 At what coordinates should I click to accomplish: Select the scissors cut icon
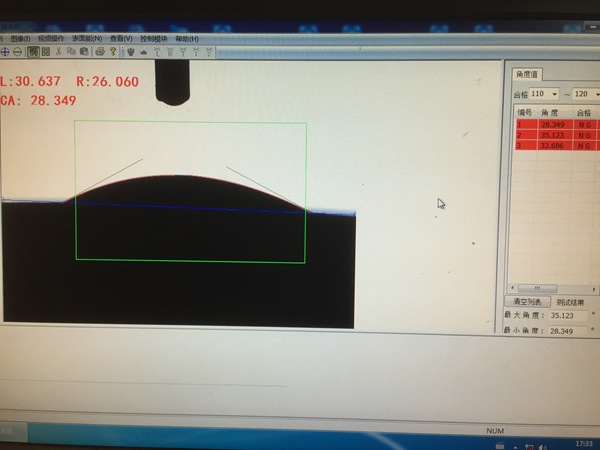coord(58,51)
